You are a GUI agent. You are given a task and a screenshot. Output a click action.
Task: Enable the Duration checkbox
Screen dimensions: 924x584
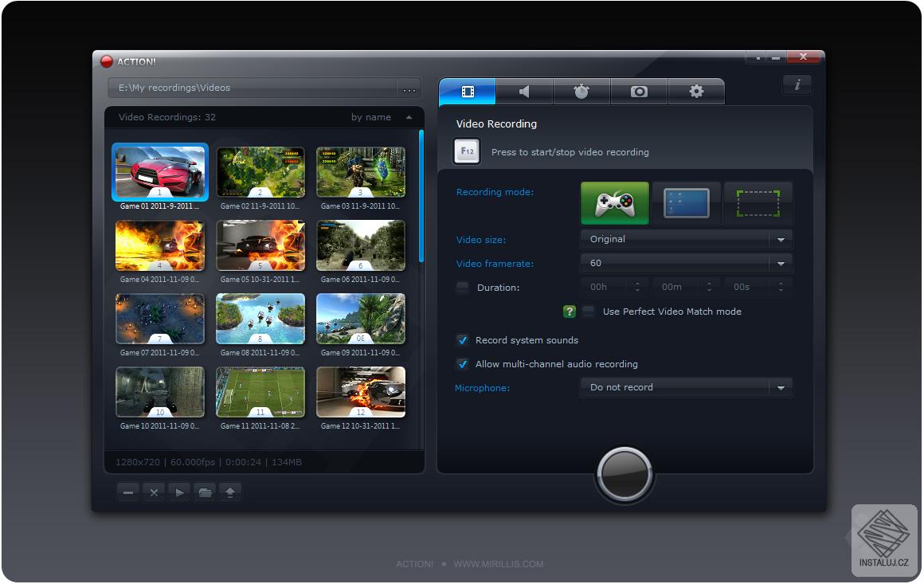tap(463, 288)
